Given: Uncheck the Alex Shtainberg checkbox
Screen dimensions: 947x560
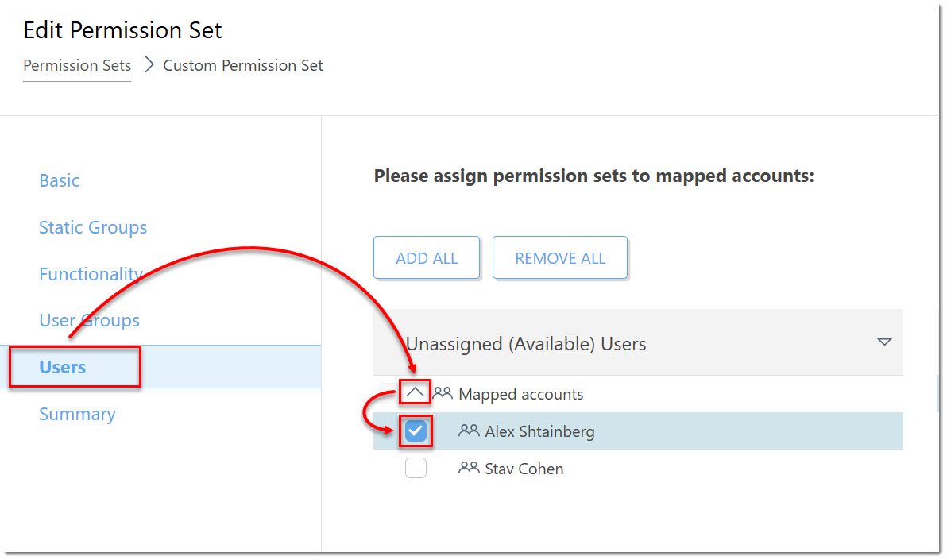Looking at the screenshot, I should pos(416,431).
